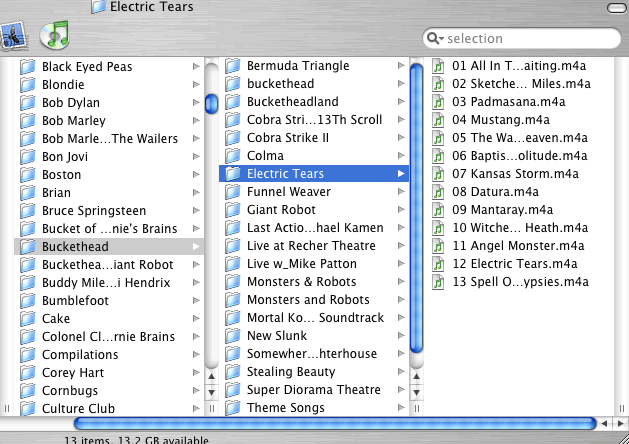
Task: Select 13 Spell O...ypsies.m4a
Action: 519,282
